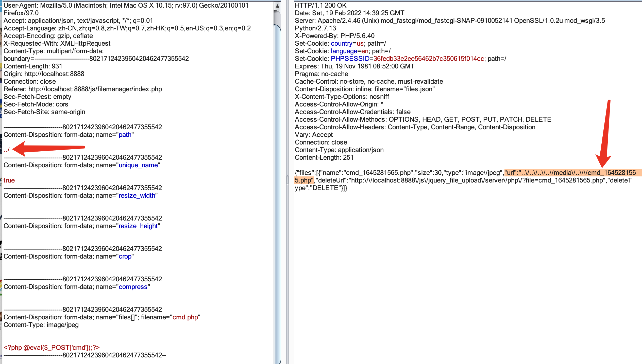This screenshot has width=642, height=364.
Task: Click the PHPSESSID cookie name in response
Action: (x=350, y=59)
